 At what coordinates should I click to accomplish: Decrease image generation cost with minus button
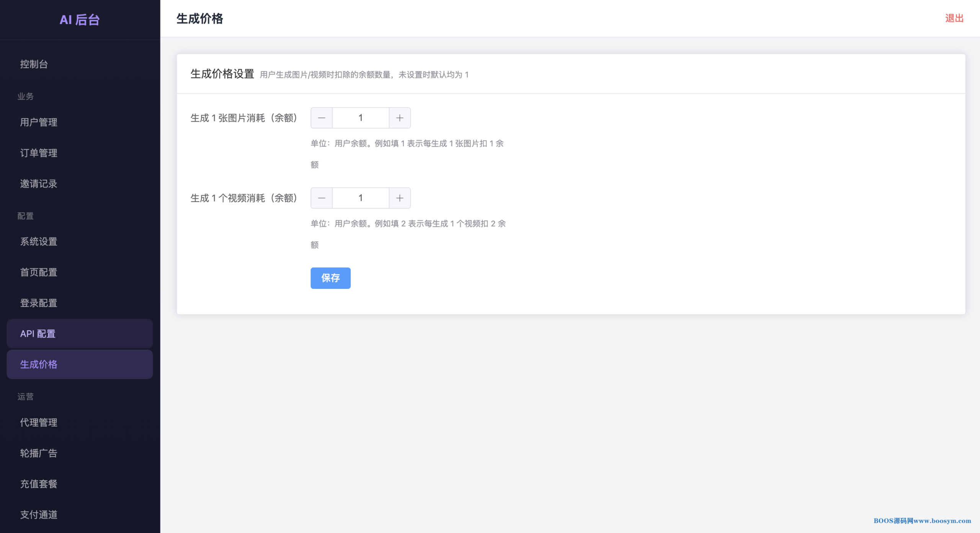pos(322,118)
